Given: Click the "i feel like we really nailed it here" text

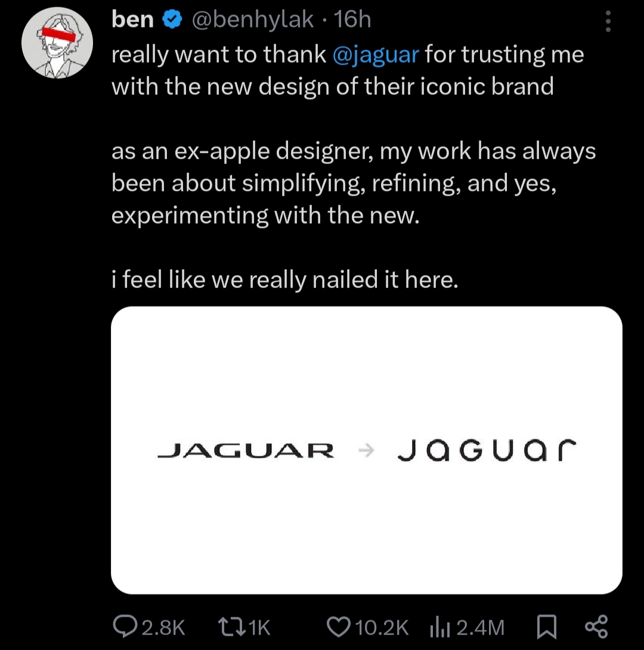Looking at the screenshot, I should pos(285,279).
